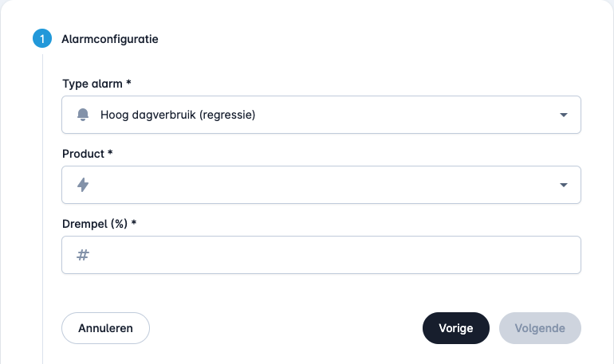Go back with the Vorige button

[x=456, y=328]
